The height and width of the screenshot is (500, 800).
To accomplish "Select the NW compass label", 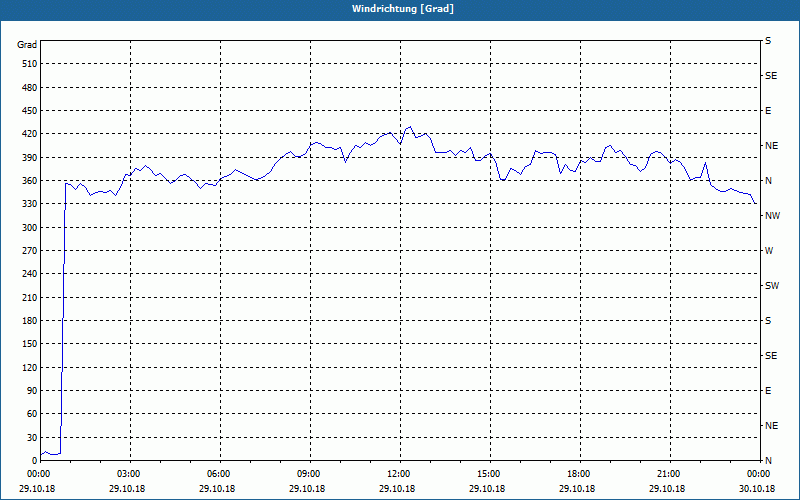I will point(772,216).
